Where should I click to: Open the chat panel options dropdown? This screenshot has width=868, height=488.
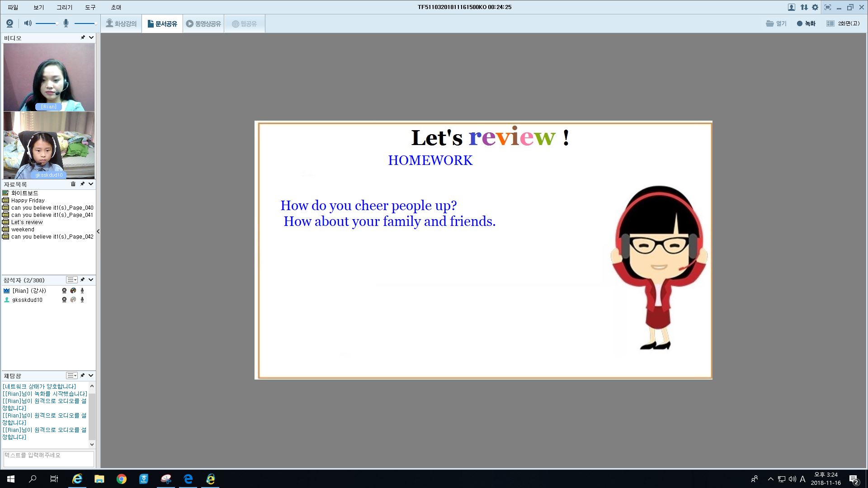click(x=72, y=375)
